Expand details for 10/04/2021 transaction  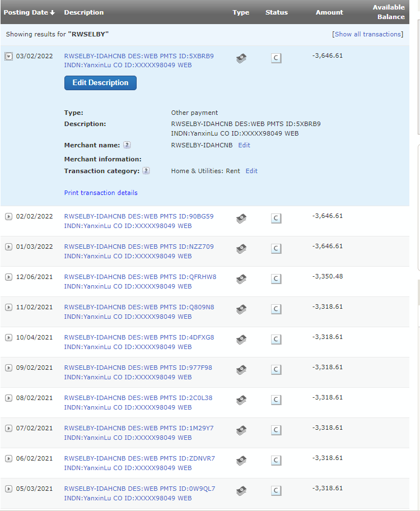8,338
